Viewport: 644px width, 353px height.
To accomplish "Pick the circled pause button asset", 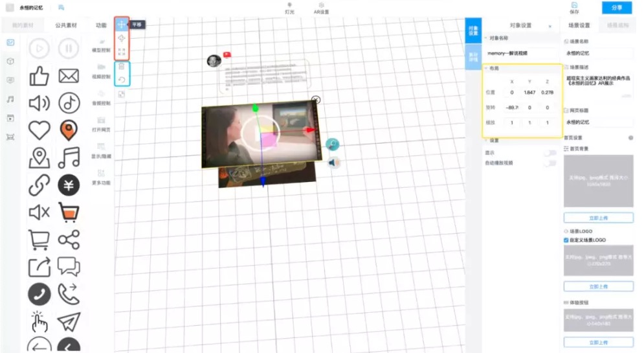I will pos(69,49).
